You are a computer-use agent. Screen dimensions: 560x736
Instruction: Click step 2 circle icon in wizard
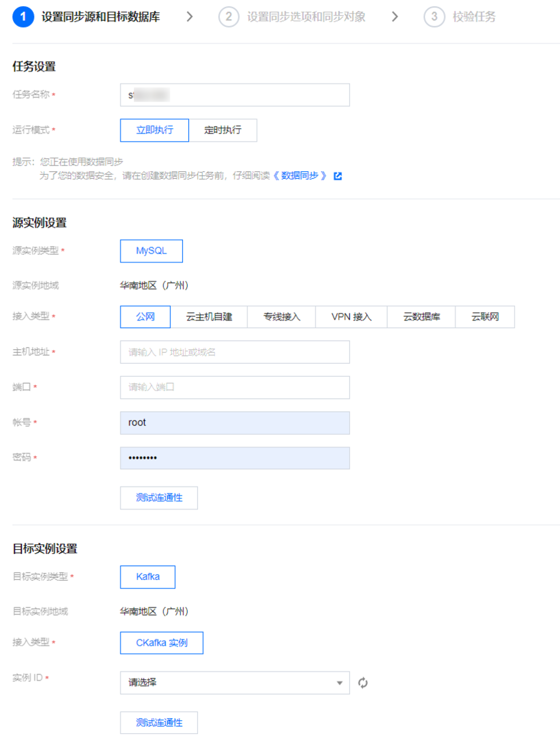click(x=229, y=17)
